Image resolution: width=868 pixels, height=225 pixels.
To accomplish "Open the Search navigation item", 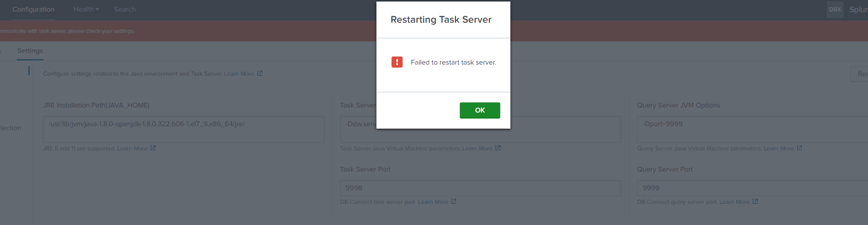I will click(124, 10).
